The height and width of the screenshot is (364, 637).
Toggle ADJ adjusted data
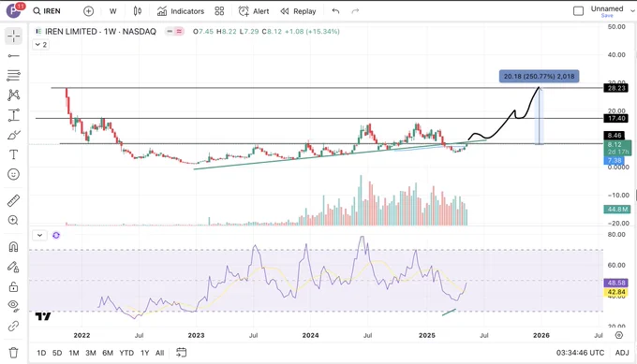click(622, 353)
